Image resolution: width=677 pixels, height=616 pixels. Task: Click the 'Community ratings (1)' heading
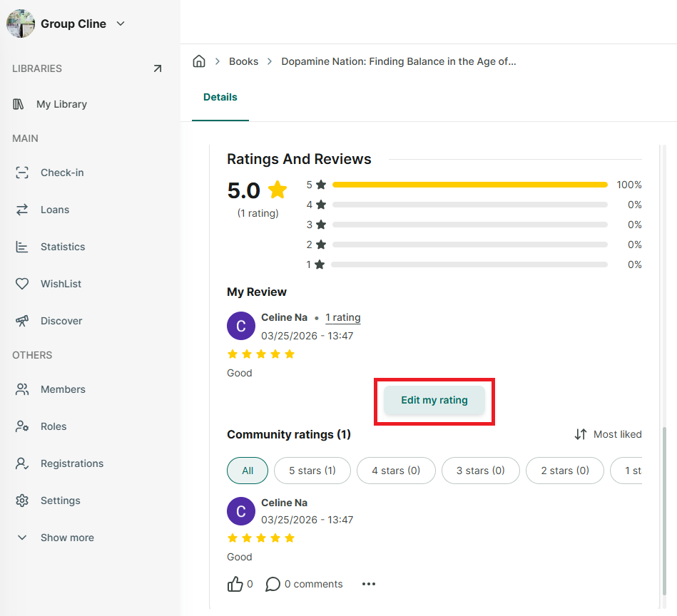click(289, 434)
